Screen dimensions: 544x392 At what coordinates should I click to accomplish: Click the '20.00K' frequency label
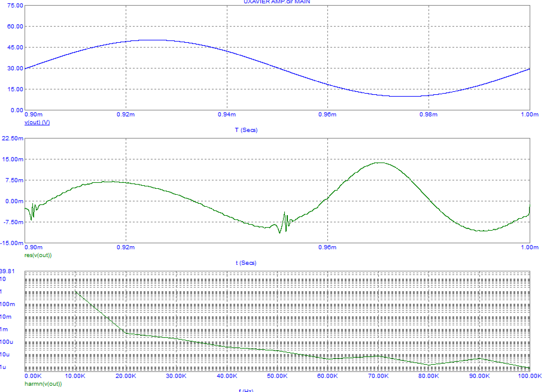(126, 376)
